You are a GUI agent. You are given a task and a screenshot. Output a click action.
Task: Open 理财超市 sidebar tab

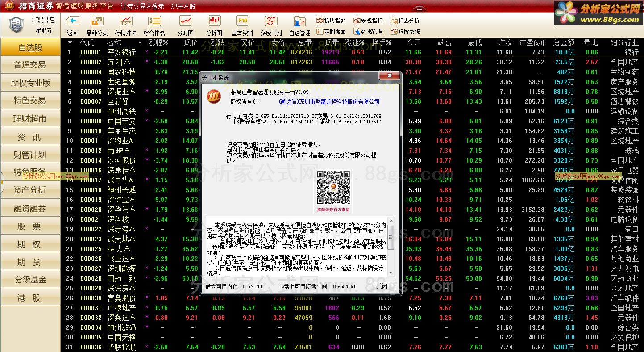(30, 118)
